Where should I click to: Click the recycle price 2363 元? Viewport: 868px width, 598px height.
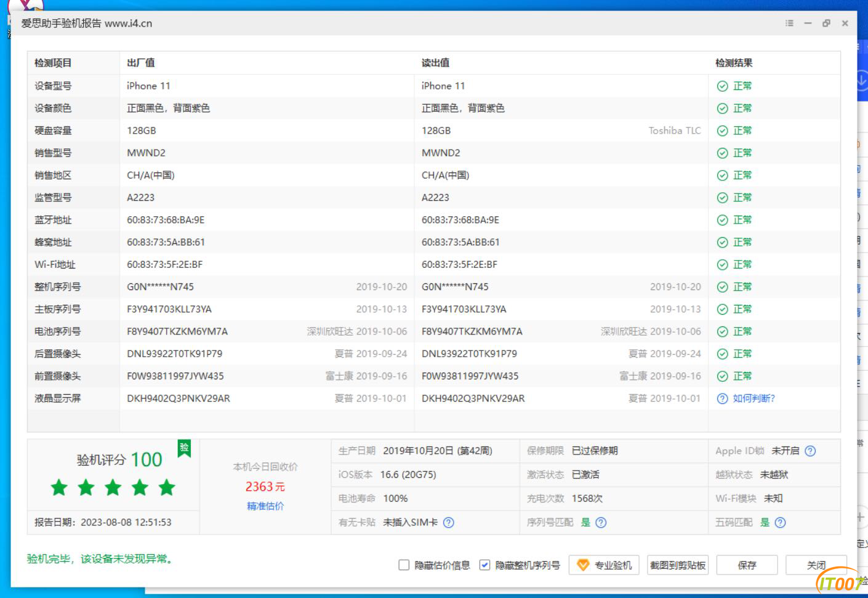[x=265, y=487]
